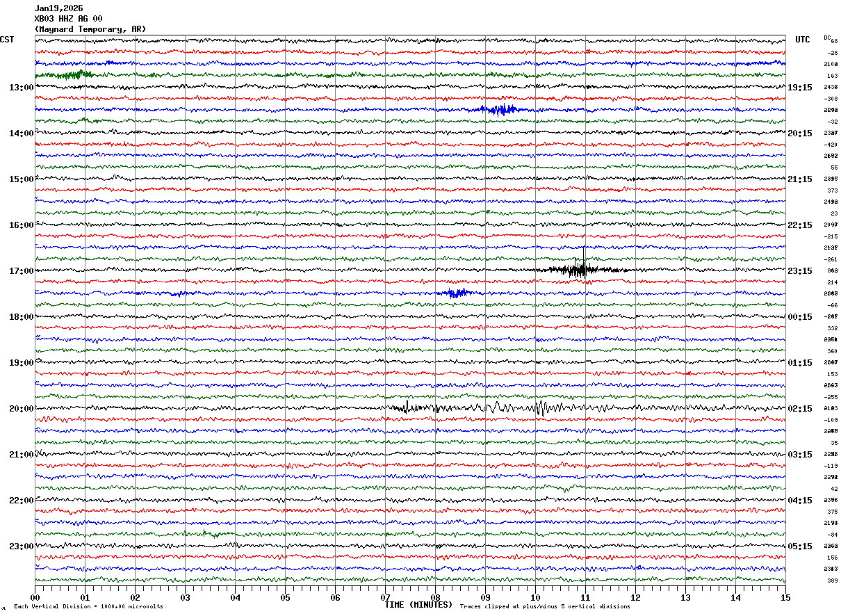
Task: Click the UTC timezone label
Action: click(803, 40)
